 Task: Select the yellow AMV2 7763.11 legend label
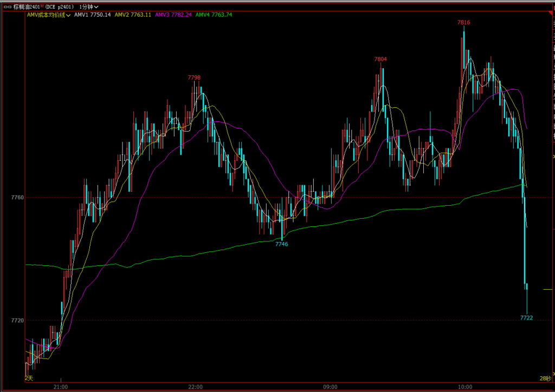(x=133, y=15)
